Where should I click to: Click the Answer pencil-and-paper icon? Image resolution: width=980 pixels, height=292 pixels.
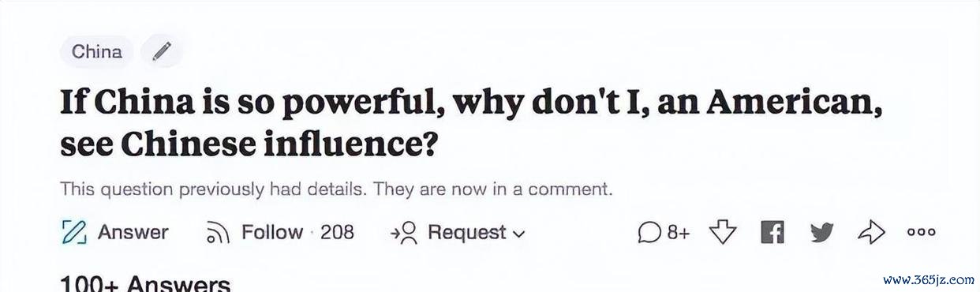pyautogui.click(x=73, y=233)
